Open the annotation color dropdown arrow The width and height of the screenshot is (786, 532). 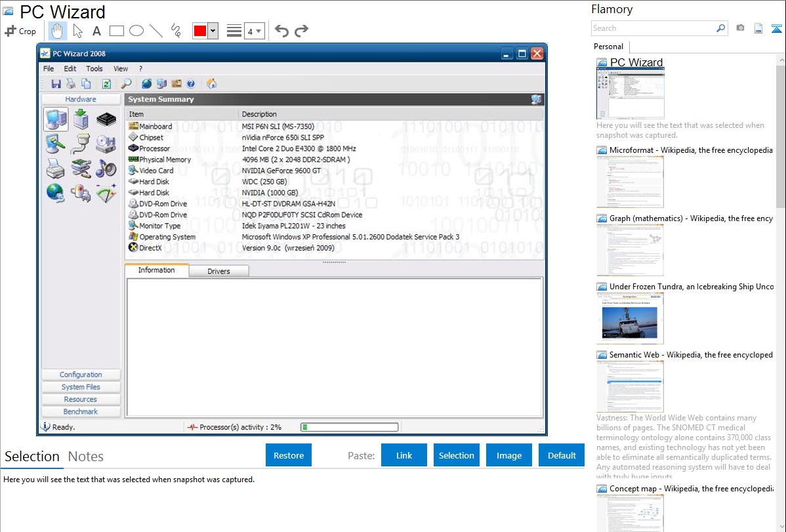(213, 31)
